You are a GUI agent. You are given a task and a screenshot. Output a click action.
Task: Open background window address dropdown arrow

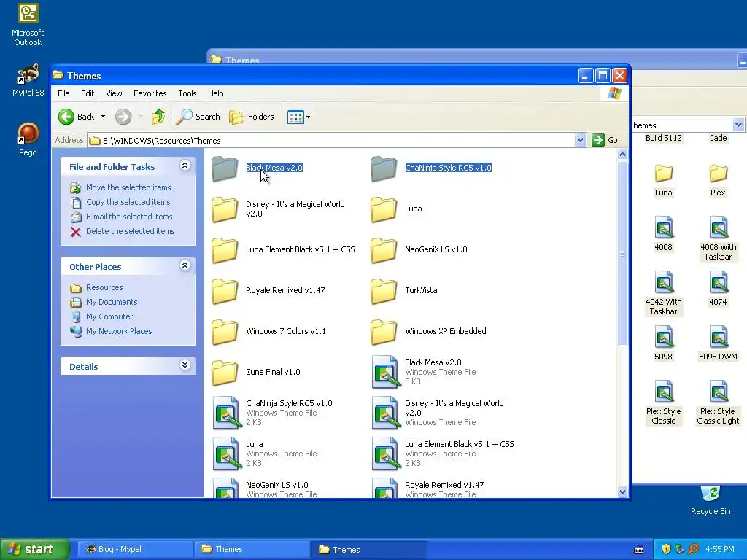738,125
